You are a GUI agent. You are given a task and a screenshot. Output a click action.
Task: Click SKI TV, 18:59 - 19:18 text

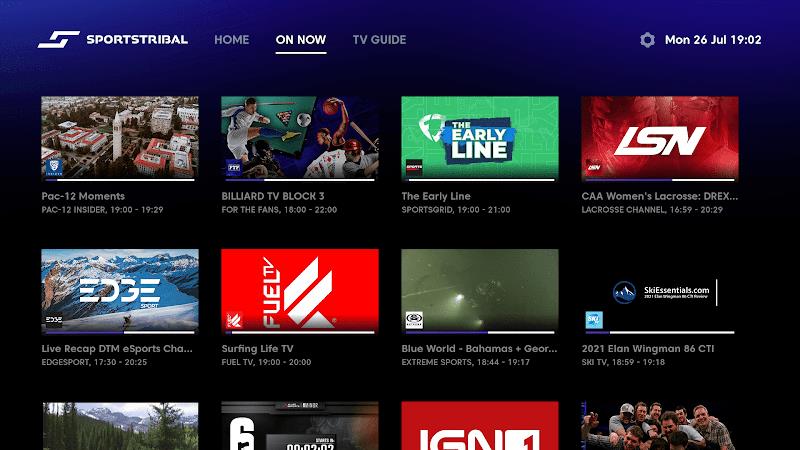[623, 362]
